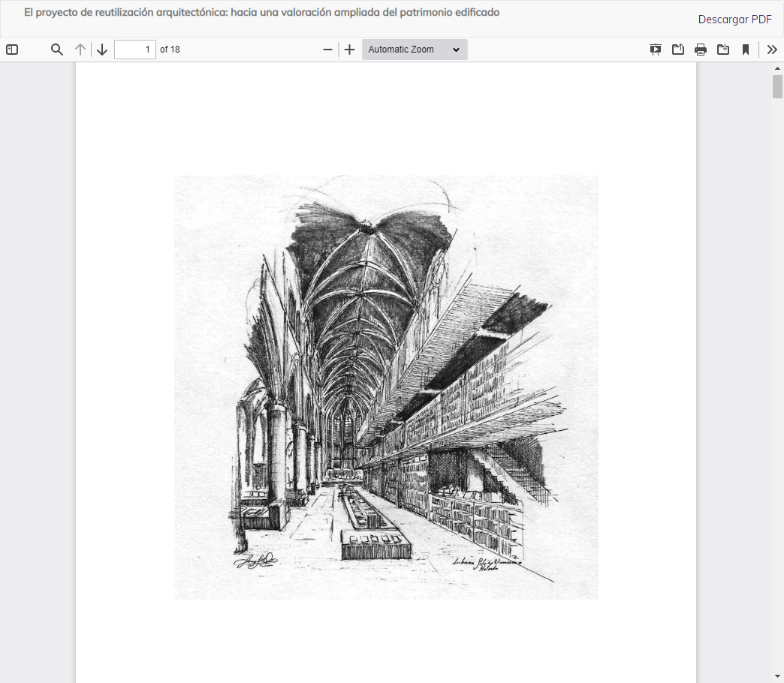Viewport: 784px width, 683px height.
Task: Open the find-in-document search tool
Action: click(57, 50)
